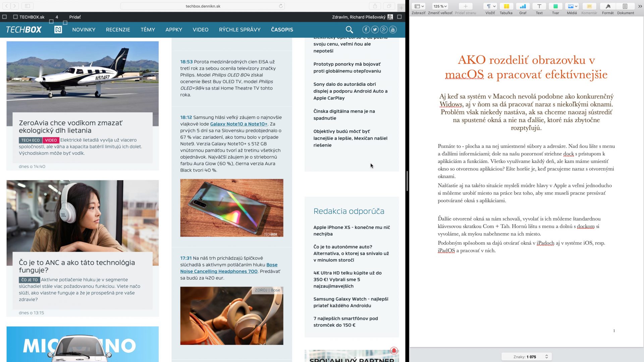Open the 4K Ultra HD telku recommendation

[347, 279]
